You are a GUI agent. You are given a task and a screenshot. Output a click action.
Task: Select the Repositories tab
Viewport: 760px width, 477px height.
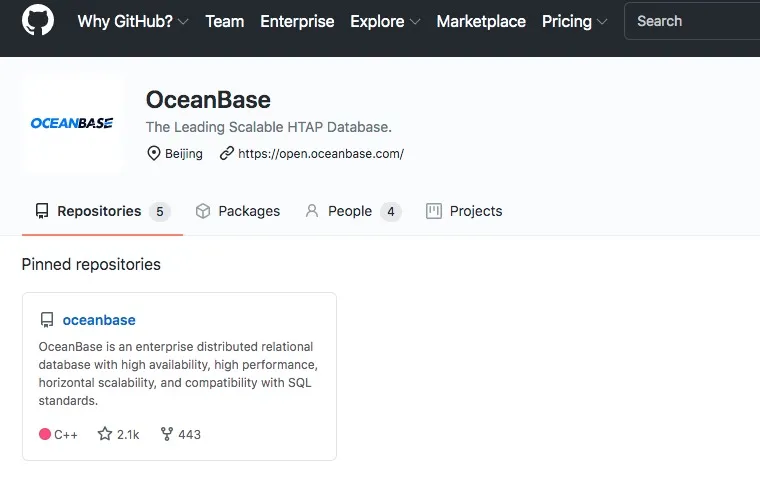coord(102,211)
